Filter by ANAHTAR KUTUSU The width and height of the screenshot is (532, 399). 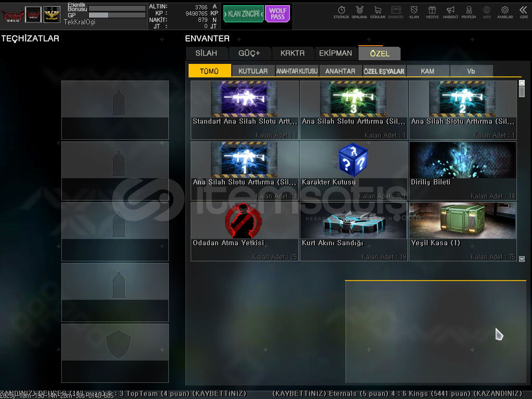point(297,71)
